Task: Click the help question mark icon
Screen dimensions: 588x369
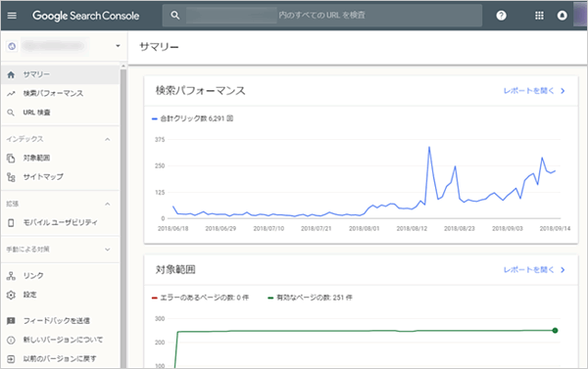Action: 501,16
